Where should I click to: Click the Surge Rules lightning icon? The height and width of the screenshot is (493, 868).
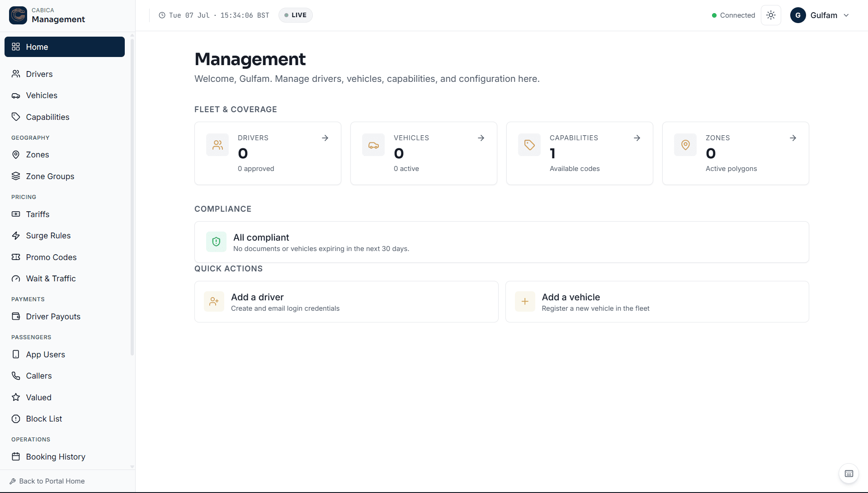[16, 236]
